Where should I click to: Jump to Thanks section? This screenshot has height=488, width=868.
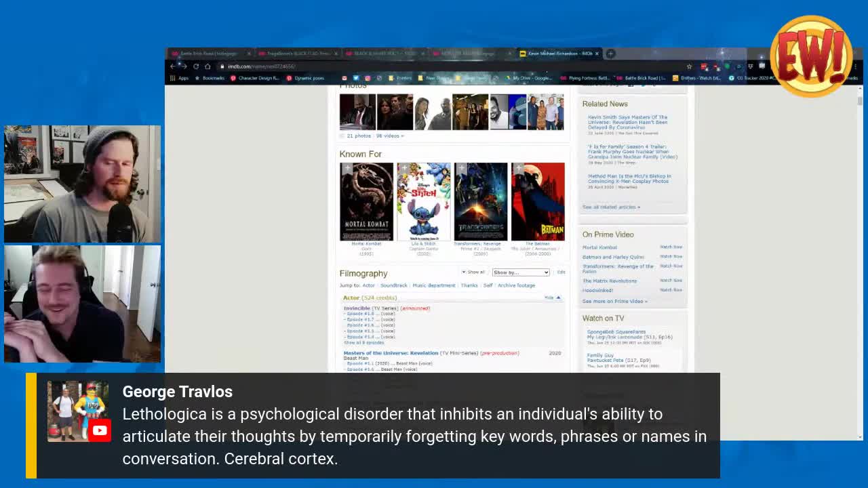coord(469,285)
